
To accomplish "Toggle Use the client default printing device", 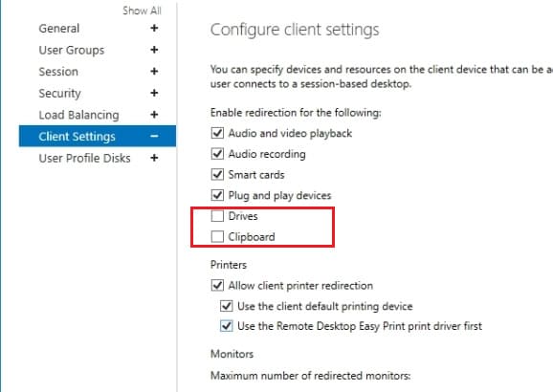I will [227, 306].
